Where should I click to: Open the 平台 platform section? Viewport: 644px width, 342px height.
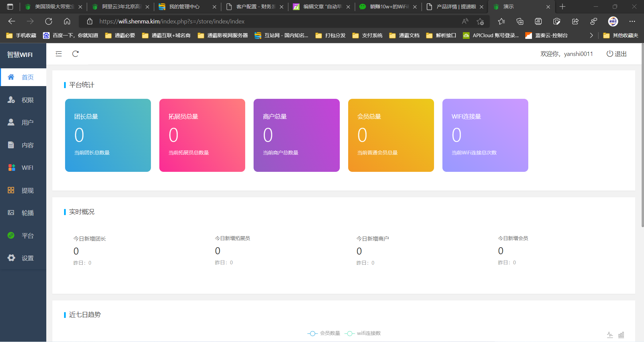coord(23,235)
